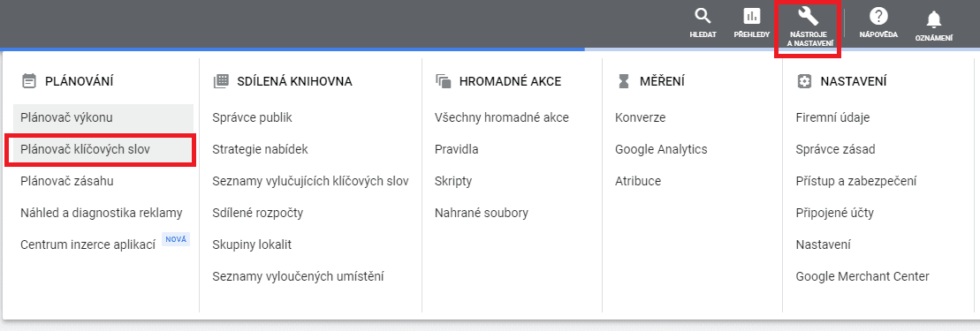
Task: Show Oznámení via the bell icon
Action: (934, 19)
